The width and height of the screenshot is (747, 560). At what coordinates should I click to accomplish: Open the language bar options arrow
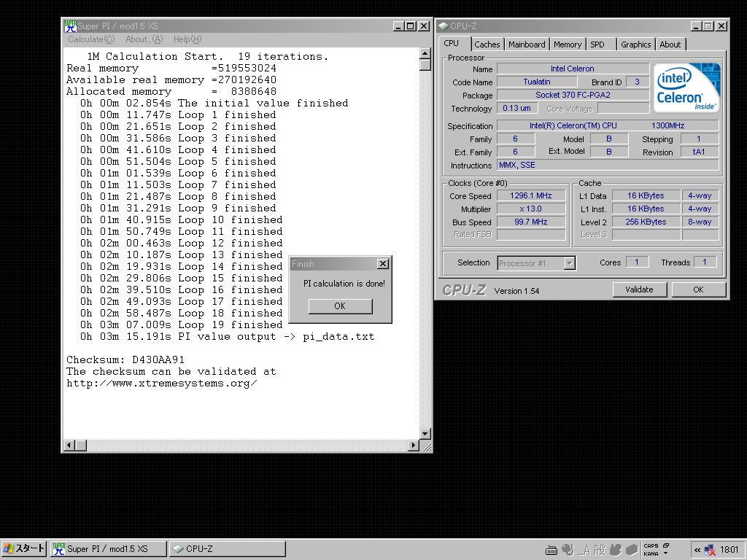point(666,553)
